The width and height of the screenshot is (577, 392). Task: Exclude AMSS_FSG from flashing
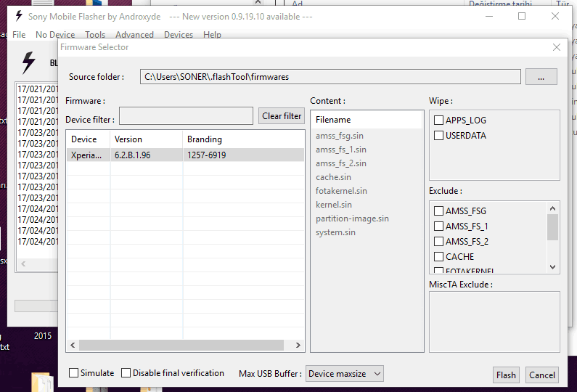(x=438, y=211)
